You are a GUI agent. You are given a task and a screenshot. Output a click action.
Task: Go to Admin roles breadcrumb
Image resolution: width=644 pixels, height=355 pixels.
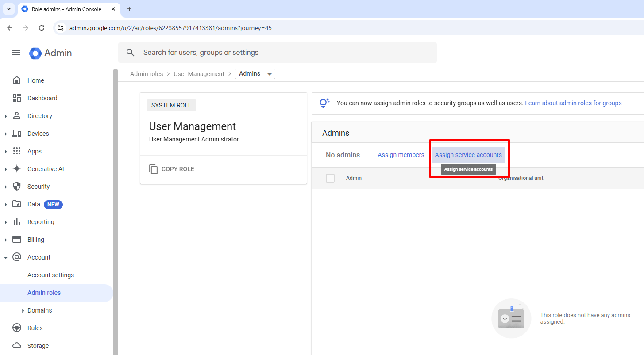pyautogui.click(x=147, y=74)
